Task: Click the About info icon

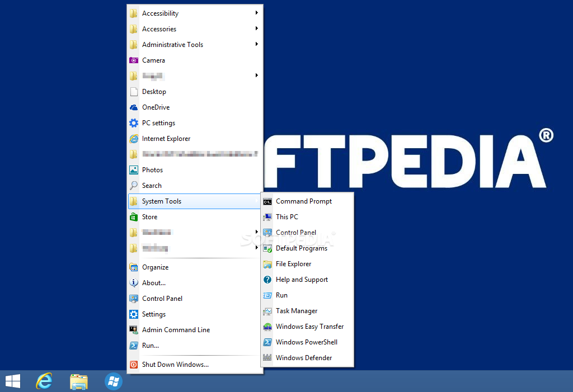Action: pos(134,283)
